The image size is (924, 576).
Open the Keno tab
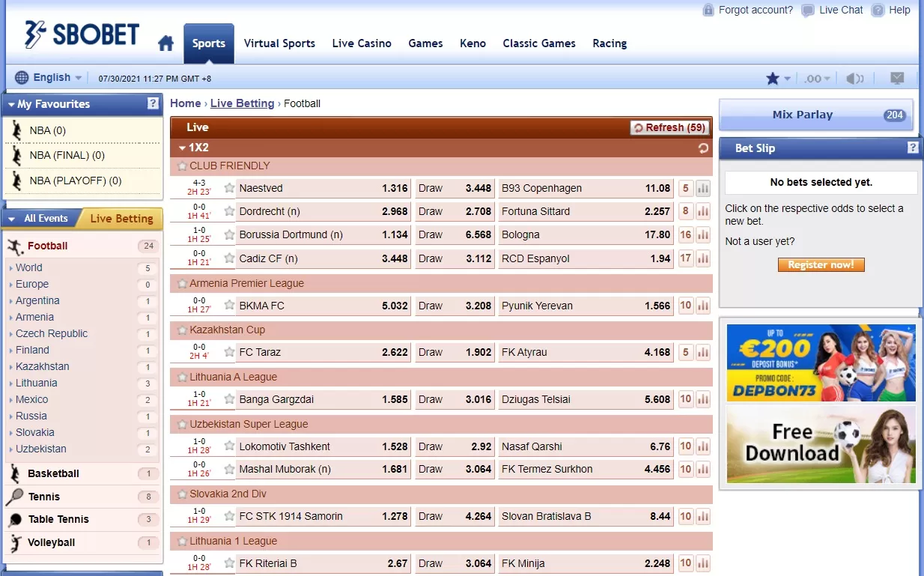[x=472, y=43]
